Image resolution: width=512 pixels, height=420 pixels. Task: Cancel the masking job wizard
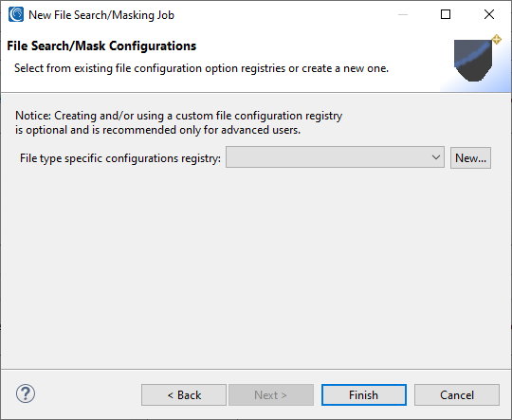point(457,395)
